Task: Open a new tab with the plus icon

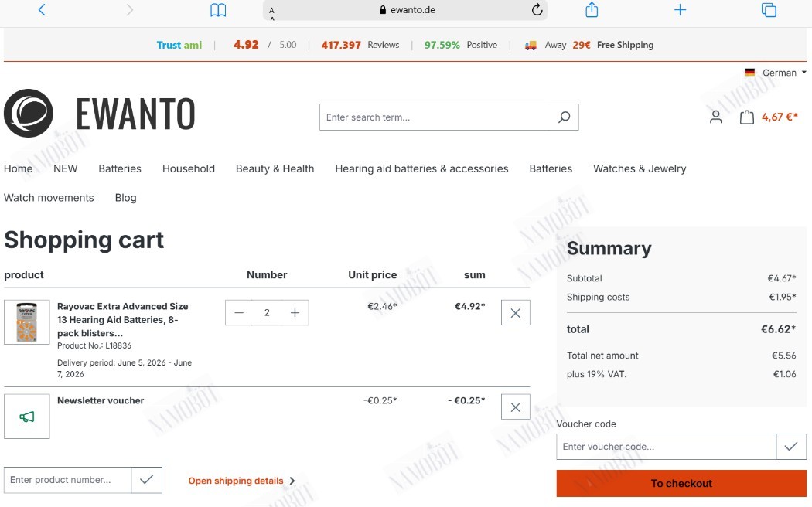Action: click(680, 9)
